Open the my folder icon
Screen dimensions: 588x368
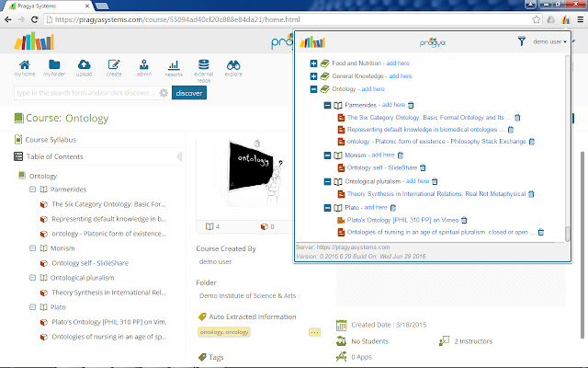(54, 65)
